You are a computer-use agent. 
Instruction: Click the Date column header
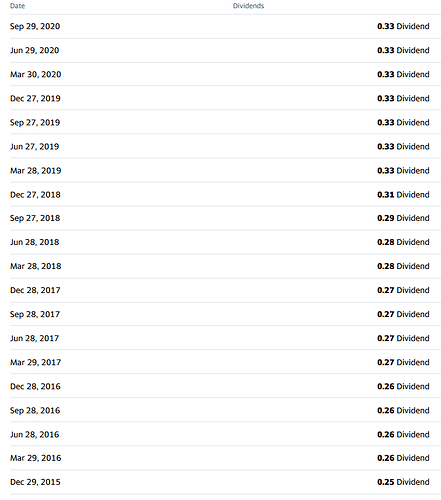pyautogui.click(x=17, y=6)
